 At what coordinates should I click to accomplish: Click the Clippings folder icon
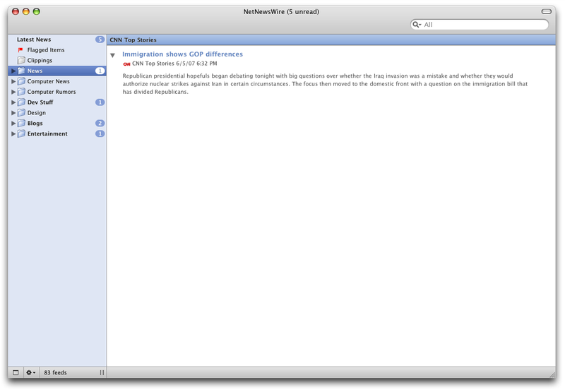click(x=22, y=60)
